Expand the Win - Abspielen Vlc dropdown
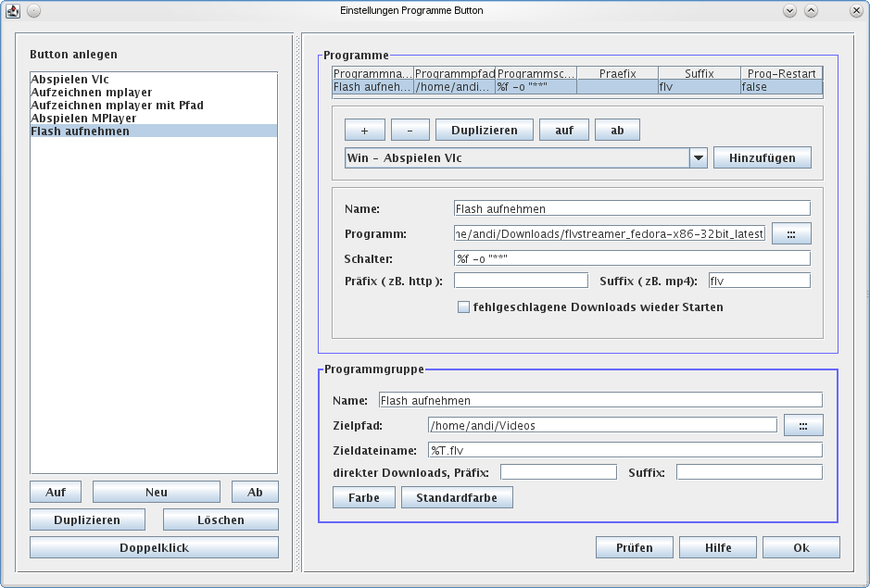 [699, 158]
